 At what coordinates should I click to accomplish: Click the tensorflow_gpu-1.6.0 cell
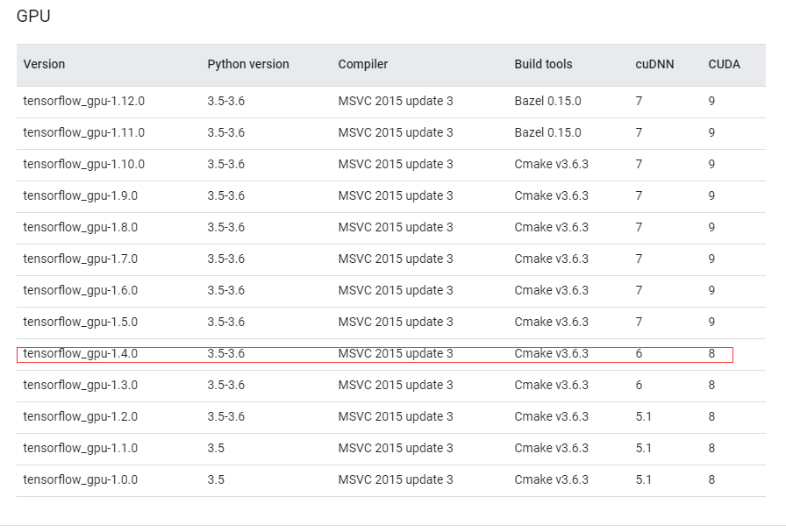pyautogui.click(x=80, y=291)
